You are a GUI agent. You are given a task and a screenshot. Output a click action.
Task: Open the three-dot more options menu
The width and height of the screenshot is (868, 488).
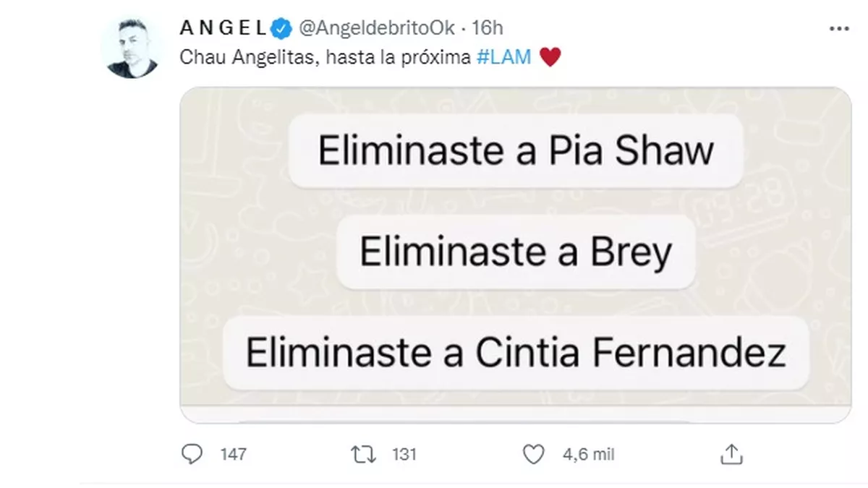point(838,28)
